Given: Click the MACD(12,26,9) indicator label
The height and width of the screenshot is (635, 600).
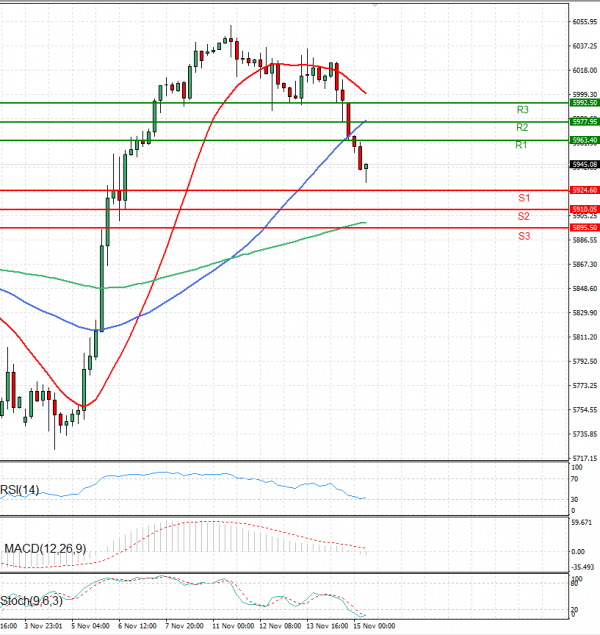Looking at the screenshot, I should [x=45, y=549].
